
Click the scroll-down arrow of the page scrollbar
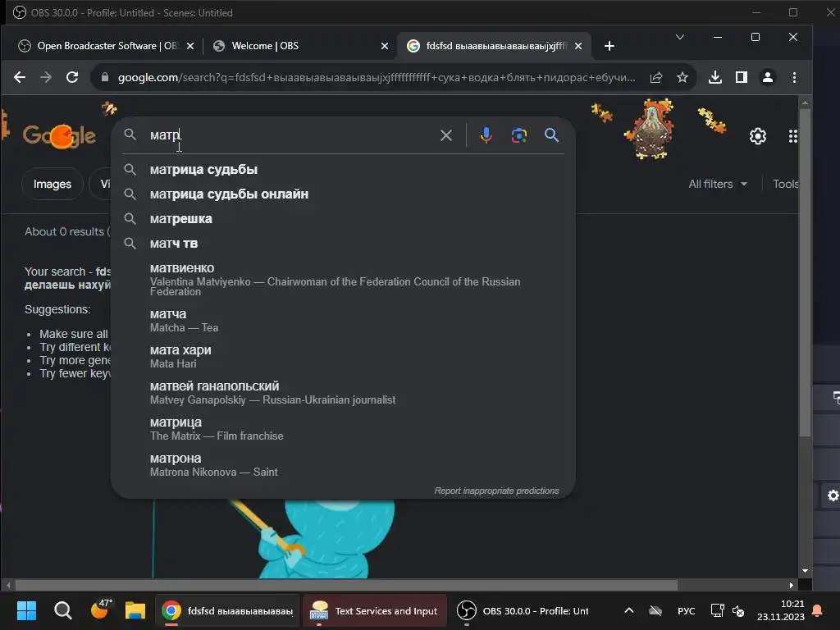click(x=805, y=571)
